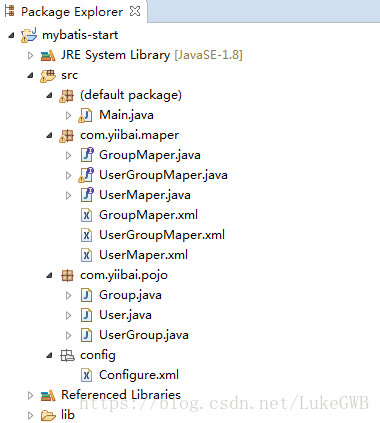Select the Main.java file name

pos(126,115)
